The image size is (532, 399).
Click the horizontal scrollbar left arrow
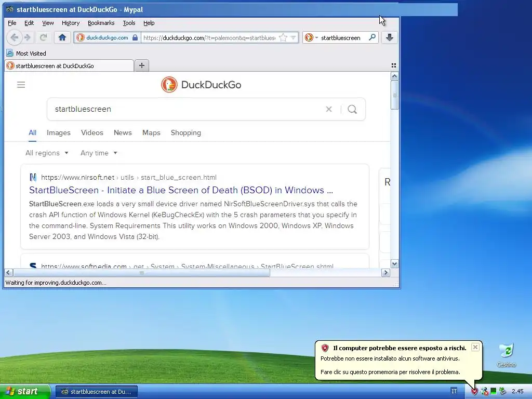point(9,272)
